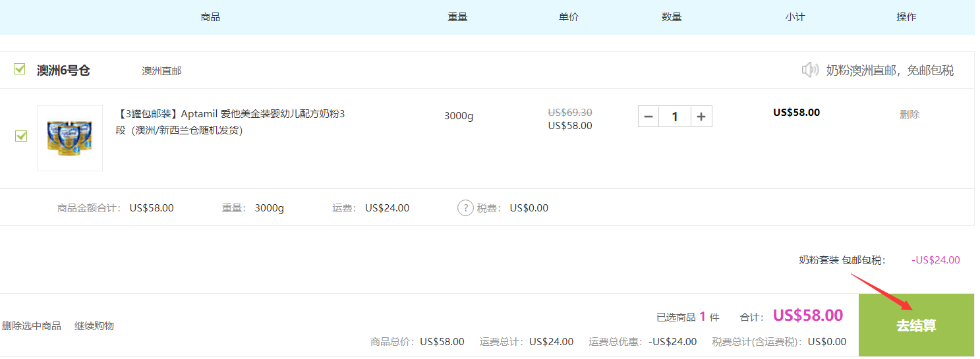This screenshot has width=980, height=359.
Task: Click the 奶粉澳洲直邮，免邮包税 notice text
Action: point(890,70)
